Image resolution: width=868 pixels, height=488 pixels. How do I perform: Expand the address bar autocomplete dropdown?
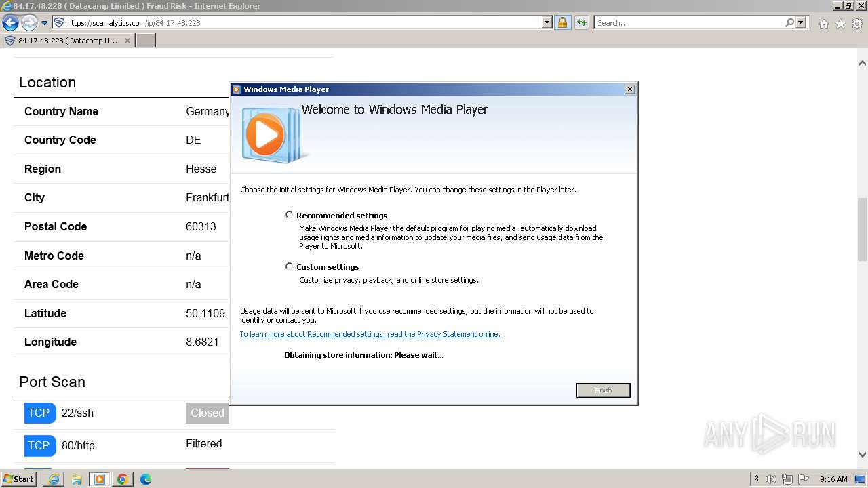(x=547, y=22)
